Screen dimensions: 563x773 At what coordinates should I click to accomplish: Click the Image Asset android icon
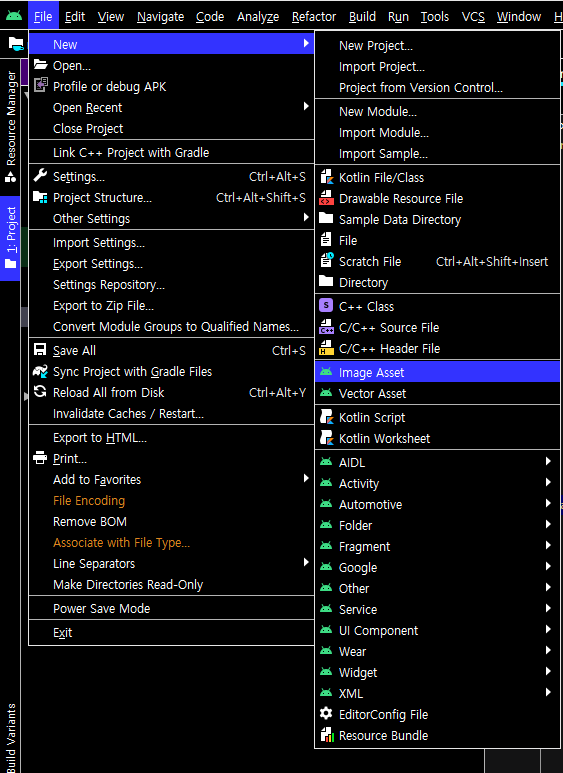point(326,372)
